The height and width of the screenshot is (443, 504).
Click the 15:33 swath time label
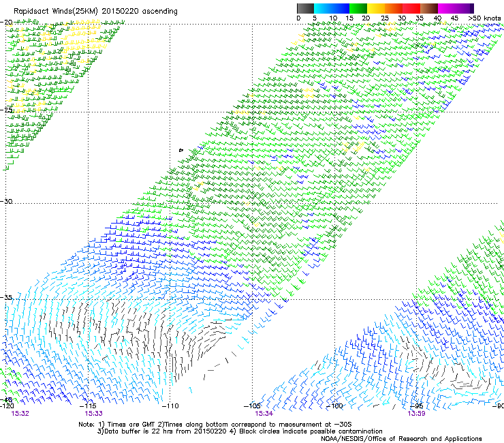coord(93,414)
